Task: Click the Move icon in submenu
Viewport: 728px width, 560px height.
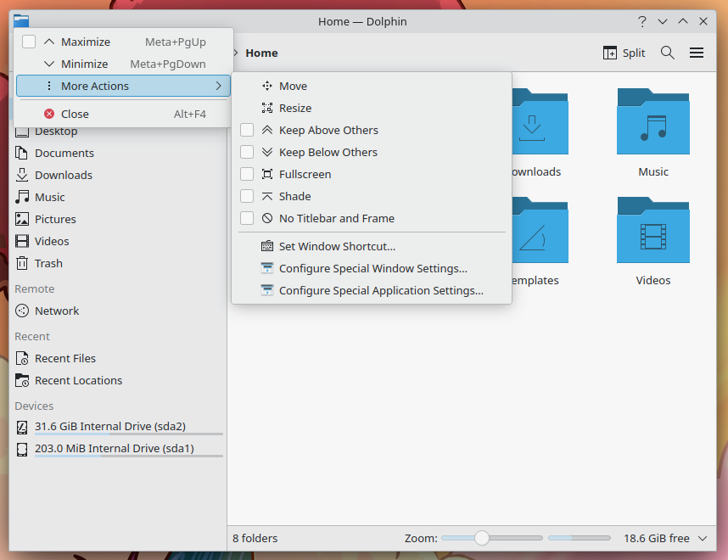Action: pos(267,86)
